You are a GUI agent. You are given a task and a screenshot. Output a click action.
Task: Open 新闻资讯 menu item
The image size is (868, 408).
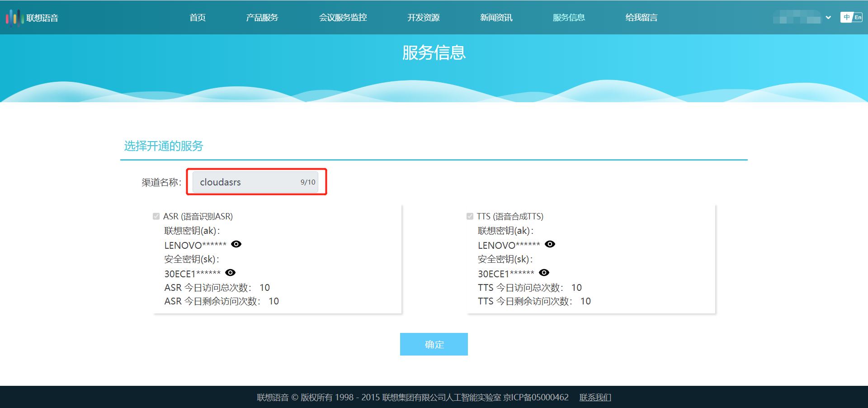pyautogui.click(x=496, y=18)
